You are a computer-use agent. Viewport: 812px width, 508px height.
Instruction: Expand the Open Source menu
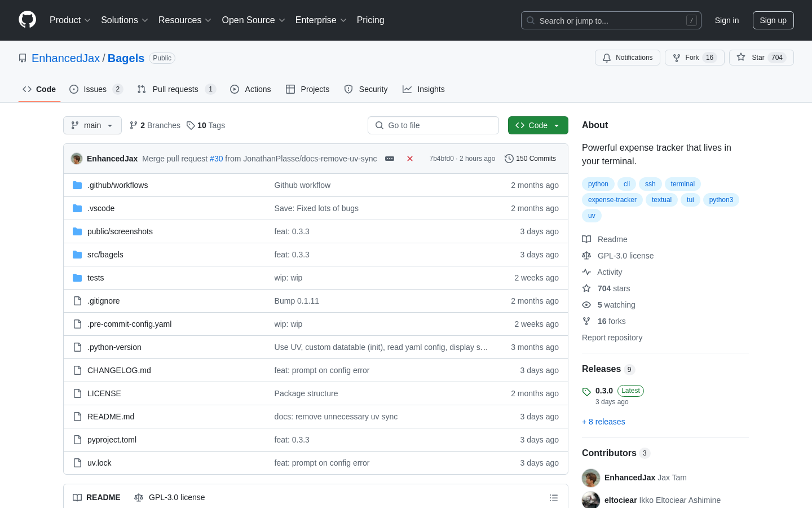(x=254, y=20)
